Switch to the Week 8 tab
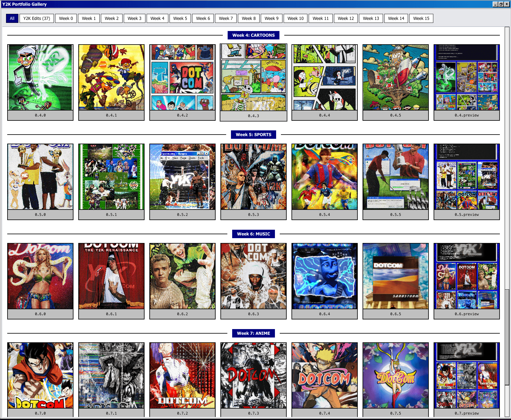This screenshot has height=420, width=511. pyautogui.click(x=248, y=18)
